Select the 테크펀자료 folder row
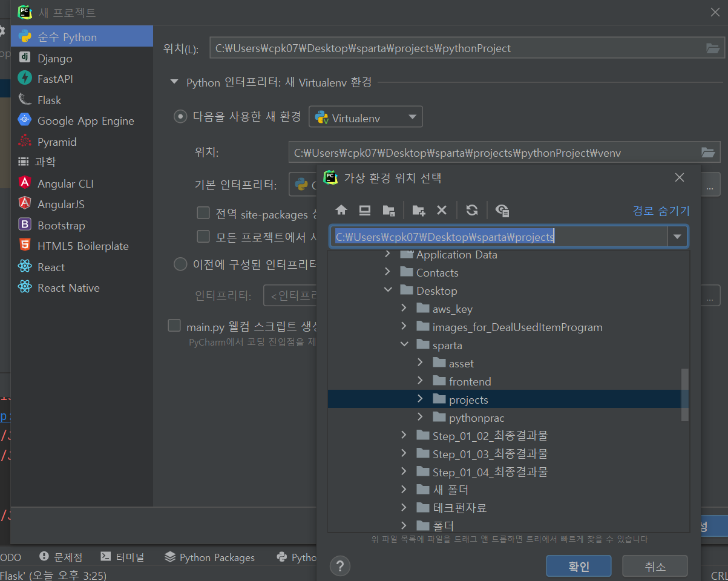This screenshot has width=728, height=581. 504,508
